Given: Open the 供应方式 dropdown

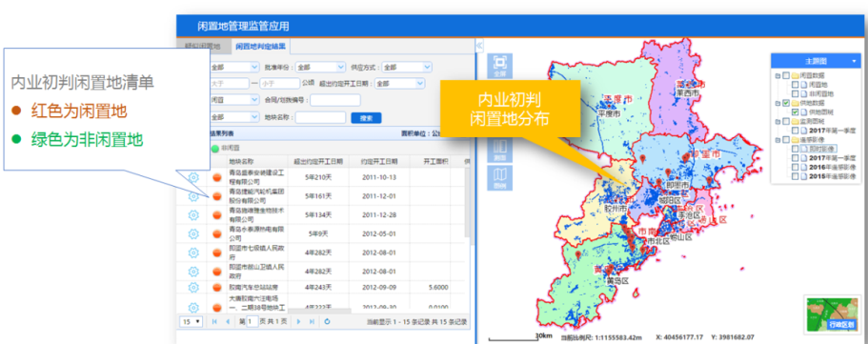Looking at the screenshot, I should coord(407,67).
